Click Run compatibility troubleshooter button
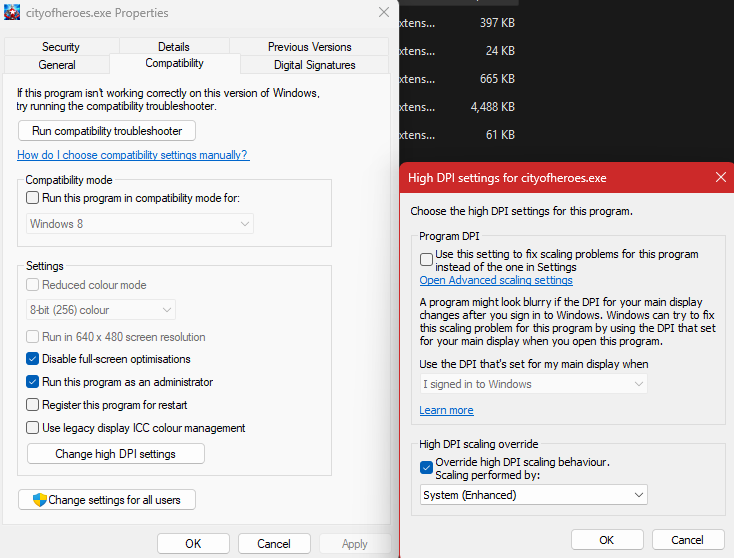Screen dimensions: 734x558 pos(106,131)
